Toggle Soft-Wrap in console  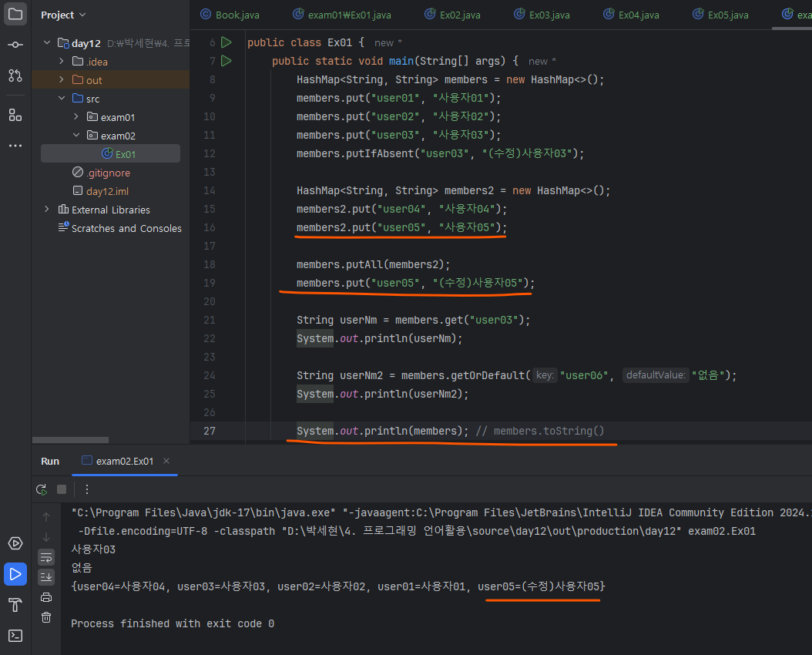click(x=46, y=557)
